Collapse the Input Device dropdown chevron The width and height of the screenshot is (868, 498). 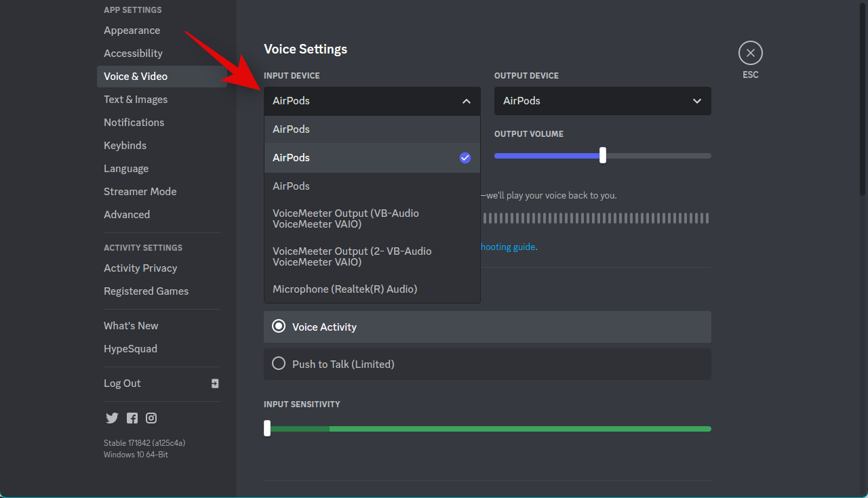pyautogui.click(x=466, y=101)
